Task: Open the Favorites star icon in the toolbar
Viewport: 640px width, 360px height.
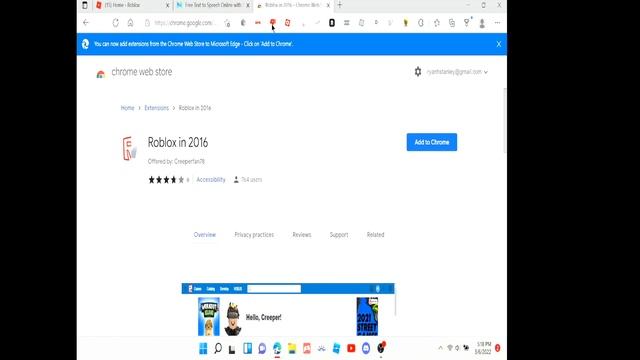Action: [437, 23]
